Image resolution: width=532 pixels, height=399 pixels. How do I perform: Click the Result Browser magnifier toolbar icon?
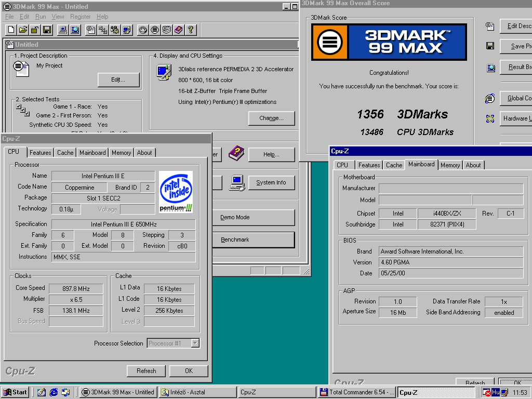(75, 30)
